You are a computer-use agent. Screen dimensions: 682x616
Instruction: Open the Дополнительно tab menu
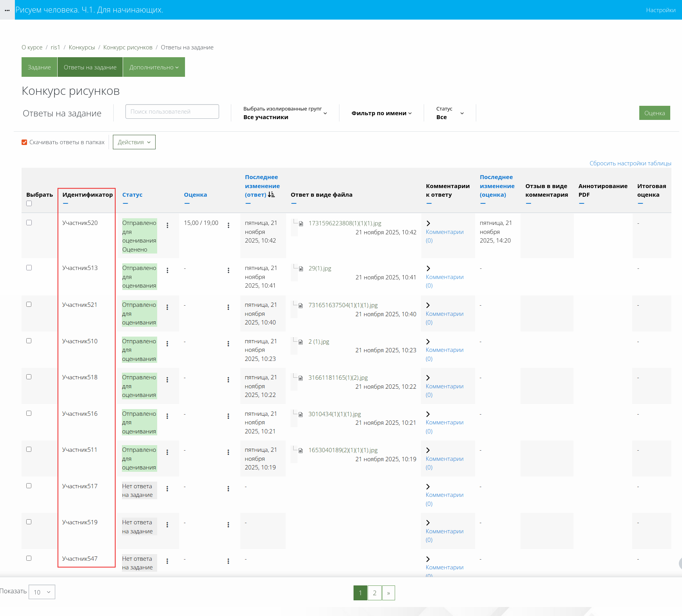tap(154, 67)
